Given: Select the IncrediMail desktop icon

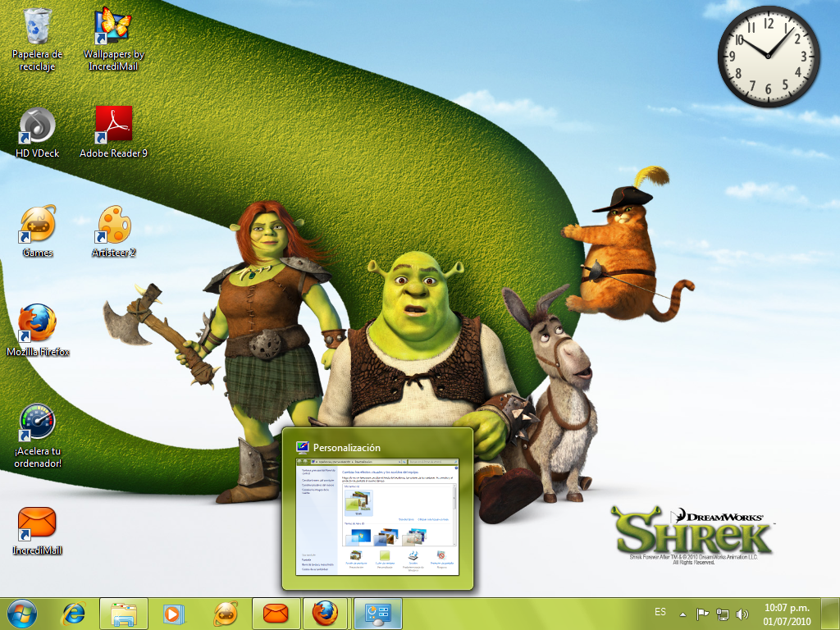Looking at the screenshot, I should (37, 531).
